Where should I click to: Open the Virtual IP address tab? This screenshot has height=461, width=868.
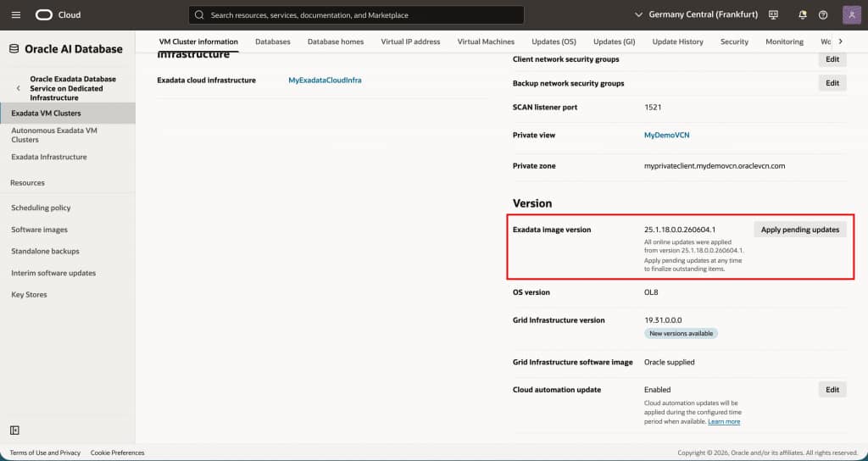[x=410, y=42]
